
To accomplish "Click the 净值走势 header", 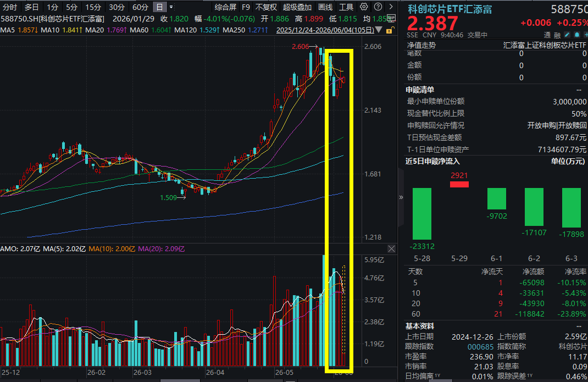I will (421, 45).
